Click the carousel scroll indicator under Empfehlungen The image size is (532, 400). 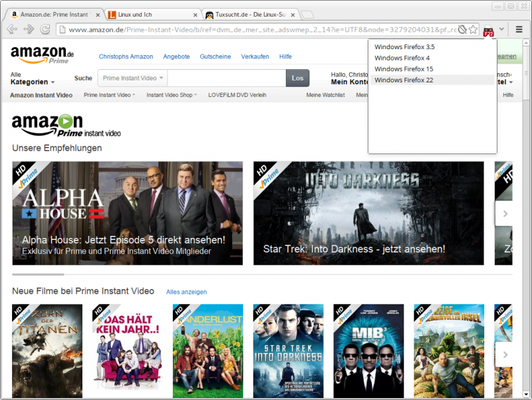tap(37, 273)
